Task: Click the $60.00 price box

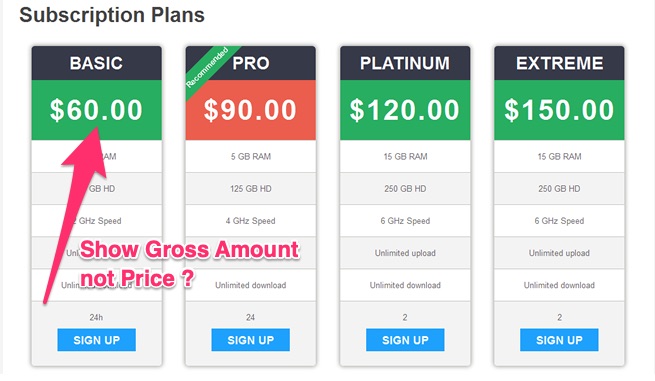Action: tap(96, 110)
